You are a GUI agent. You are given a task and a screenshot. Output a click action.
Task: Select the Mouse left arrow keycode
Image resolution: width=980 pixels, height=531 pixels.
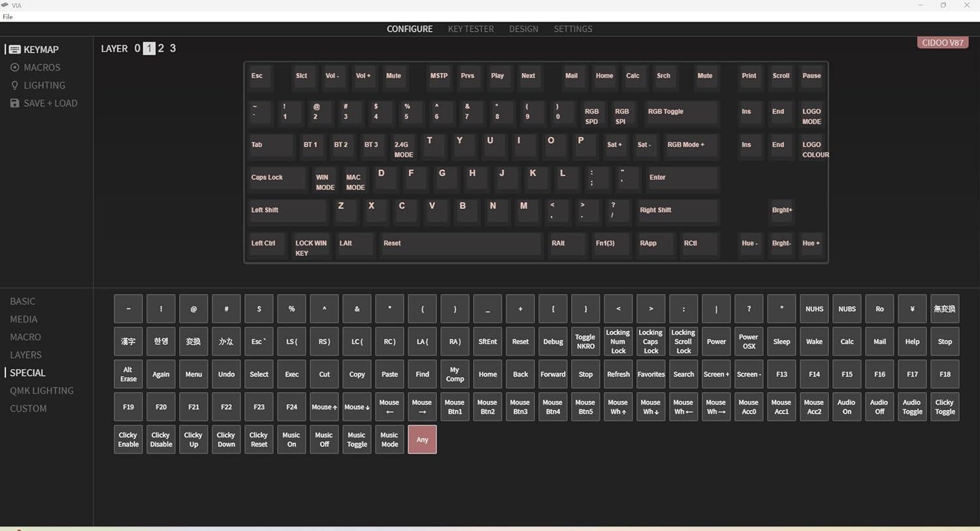389,407
